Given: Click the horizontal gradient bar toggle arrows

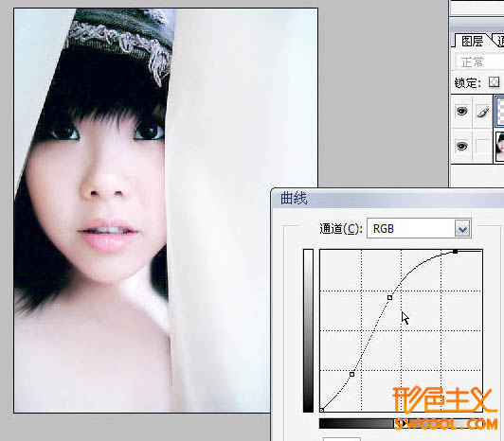Looking at the screenshot, I should [400, 424].
